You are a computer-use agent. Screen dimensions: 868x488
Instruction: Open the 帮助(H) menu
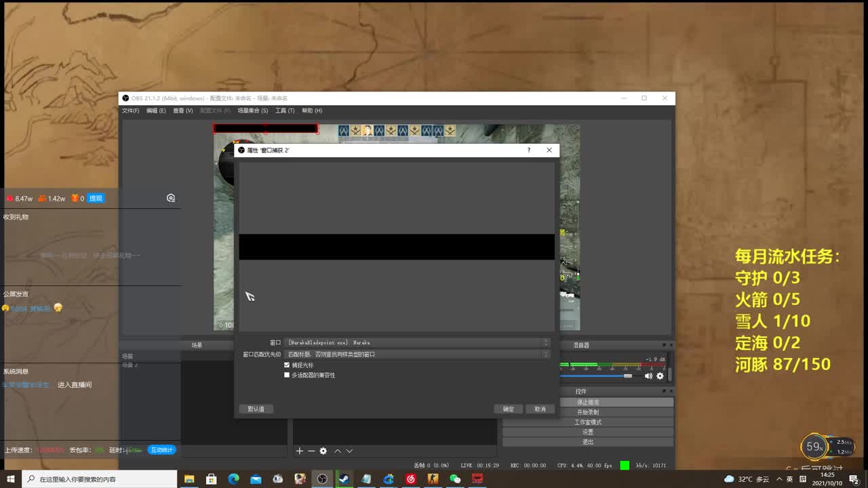312,110
